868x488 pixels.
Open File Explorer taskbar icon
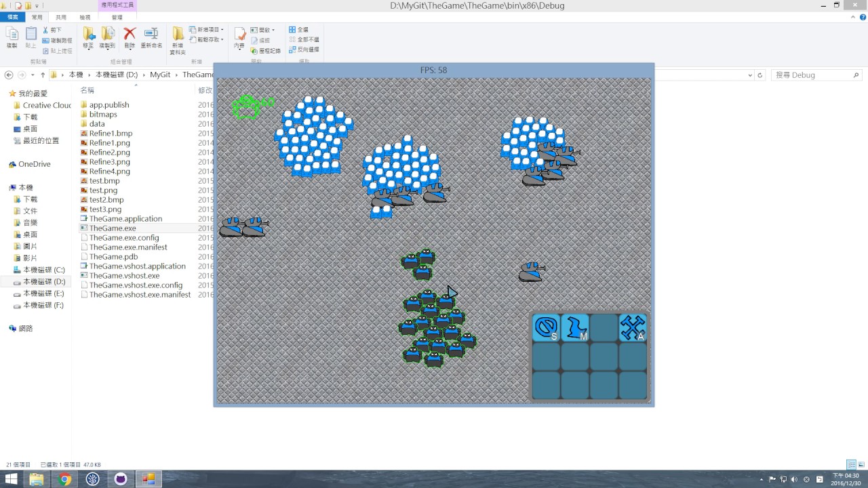[37, 479]
